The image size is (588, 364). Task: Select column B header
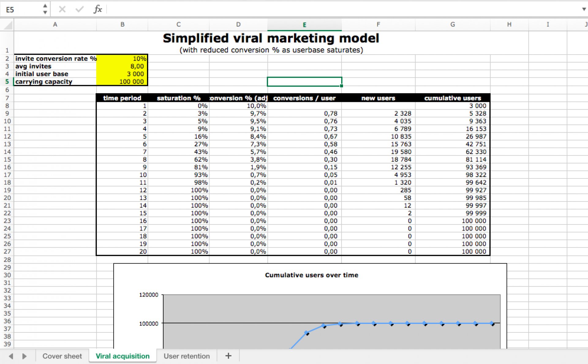coord(122,24)
